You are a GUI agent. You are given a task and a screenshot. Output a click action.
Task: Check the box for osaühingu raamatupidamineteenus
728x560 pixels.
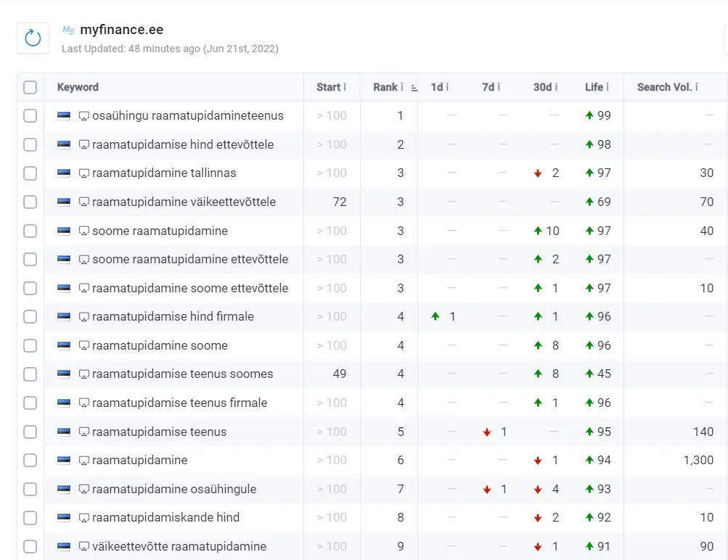point(30,116)
